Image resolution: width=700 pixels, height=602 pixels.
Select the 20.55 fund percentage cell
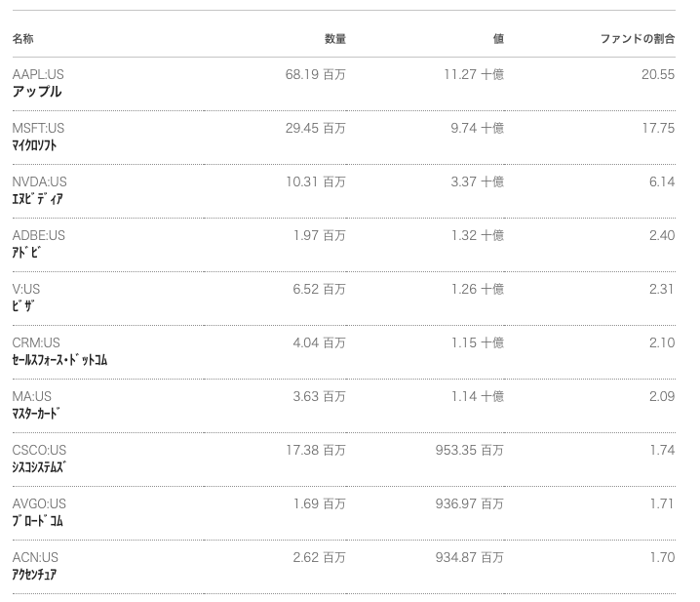pos(657,74)
